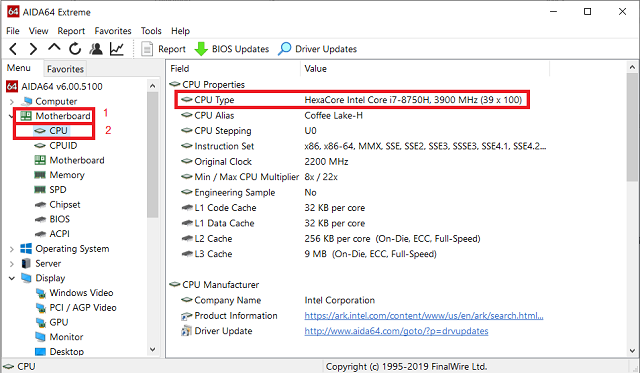640x373 pixels.
Task: Select the CPU Alias row
Action: coord(272,115)
